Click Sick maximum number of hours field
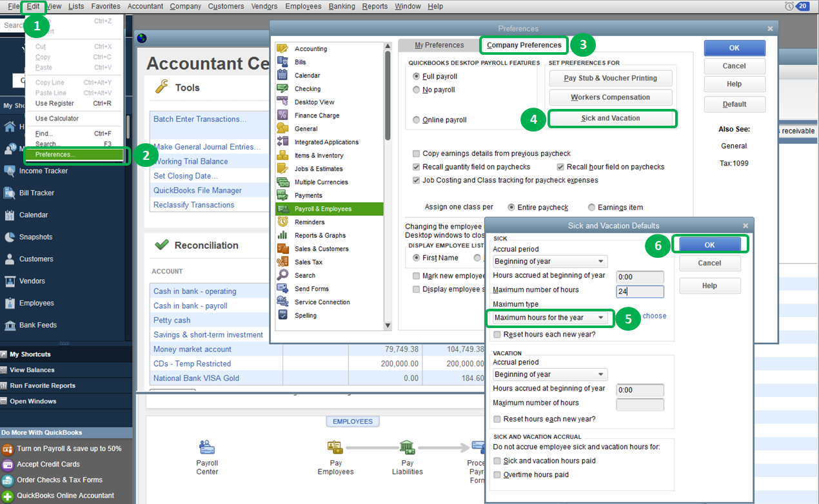819x504 pixels. pyautogui.click(x=640, y=291)
